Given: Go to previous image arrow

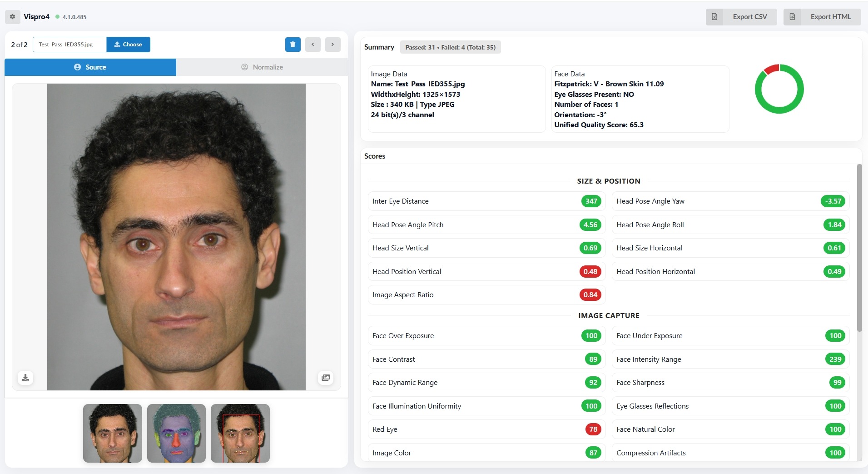Looking at the screenshot, I should (x=313, y=45).
